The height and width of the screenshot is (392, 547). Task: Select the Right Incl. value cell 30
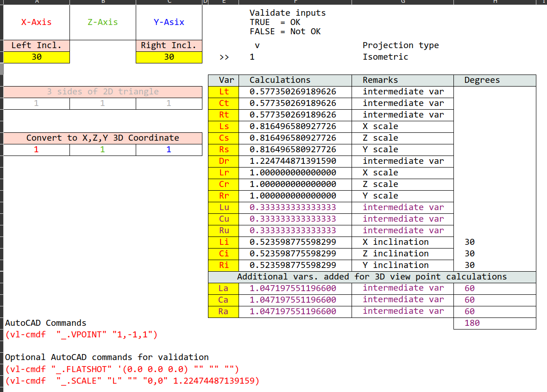point(169,57)
